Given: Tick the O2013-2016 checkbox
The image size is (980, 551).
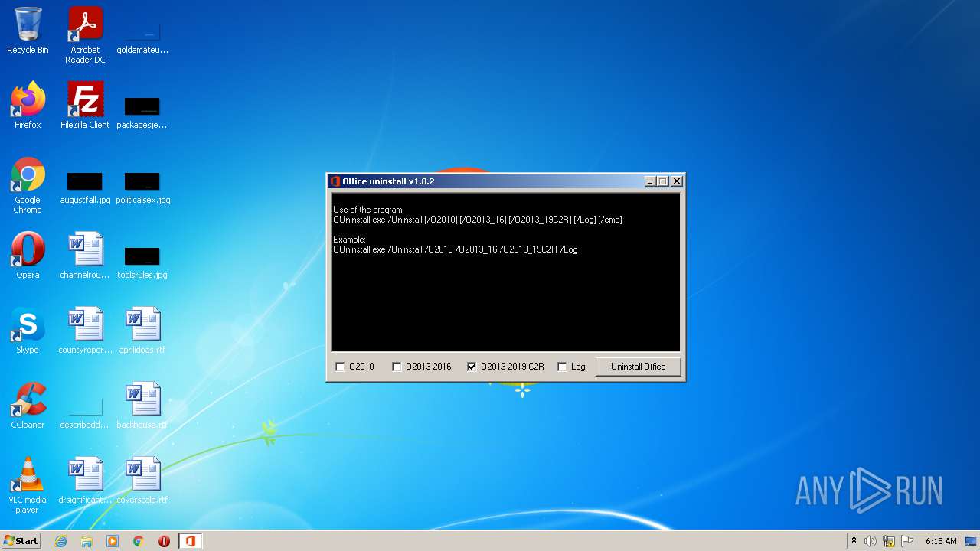Looking at the screenshot, I should (x=397, y=367).
